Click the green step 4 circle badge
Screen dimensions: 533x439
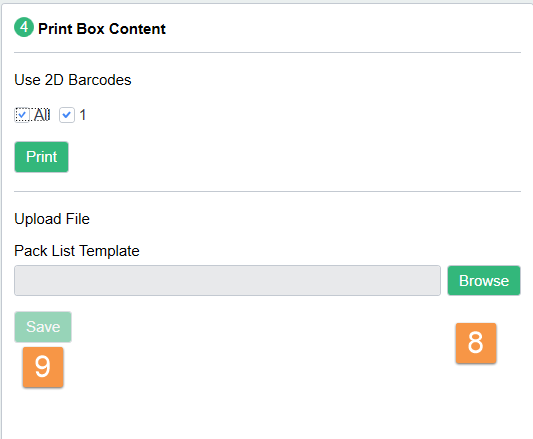click(x=24, y=27)
